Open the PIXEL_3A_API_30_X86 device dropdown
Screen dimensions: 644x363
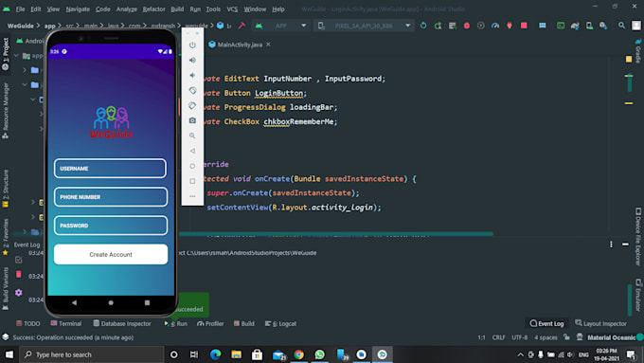tap(365, 26)
